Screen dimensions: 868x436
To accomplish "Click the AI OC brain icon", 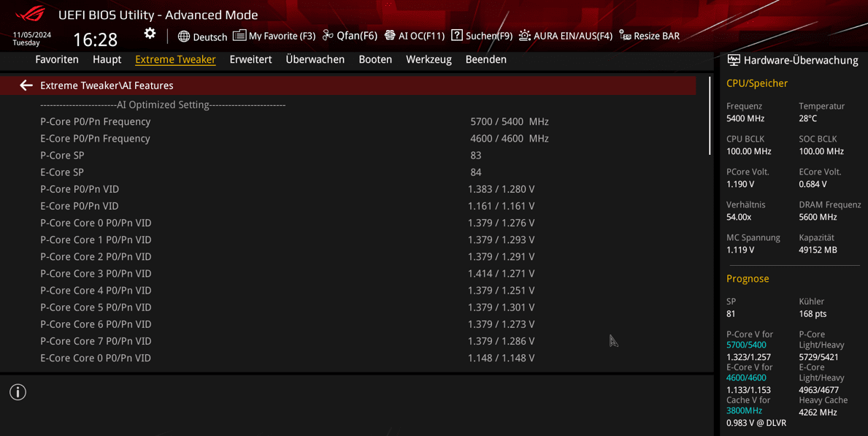I will pyautogui.click(x=390, y=36).
